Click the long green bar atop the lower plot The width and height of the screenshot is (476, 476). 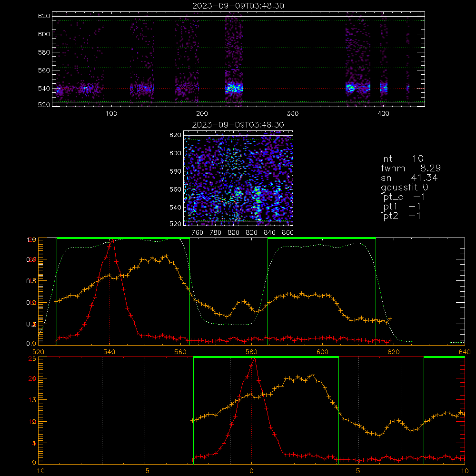click(266, 357)
